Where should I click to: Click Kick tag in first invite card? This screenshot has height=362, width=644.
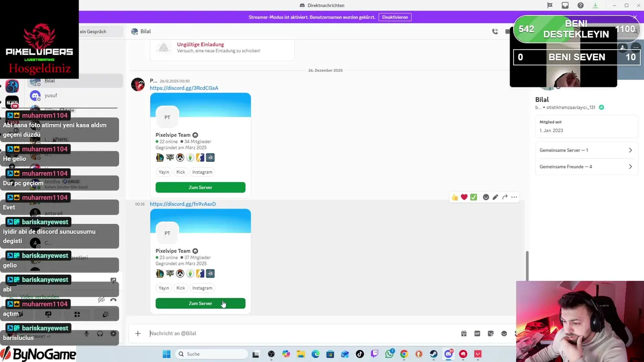[x=181, y=172]
